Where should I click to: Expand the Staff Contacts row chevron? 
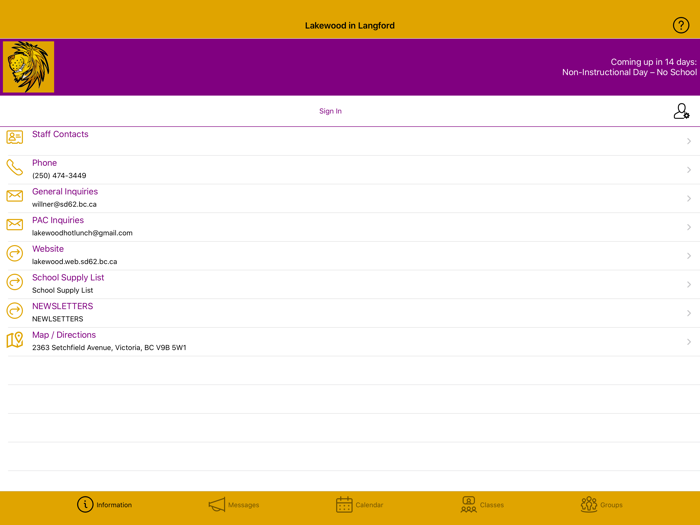tap(689, 141)
